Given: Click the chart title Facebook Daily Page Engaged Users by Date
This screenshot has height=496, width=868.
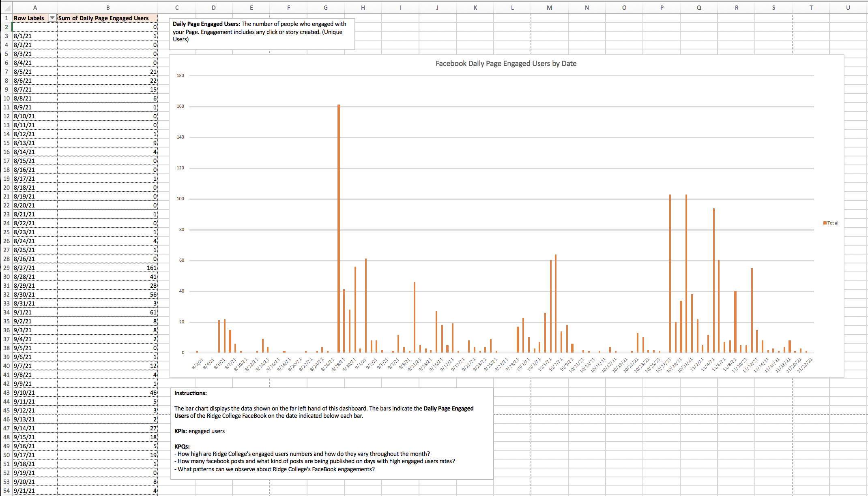Looking at the screenshot, I should click(x=506, y=64).
